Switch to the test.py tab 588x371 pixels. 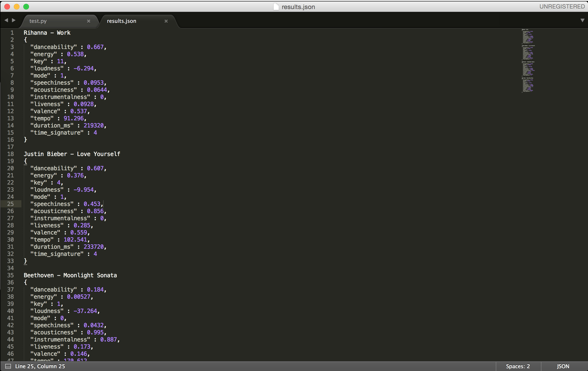[x=38, y=21]
